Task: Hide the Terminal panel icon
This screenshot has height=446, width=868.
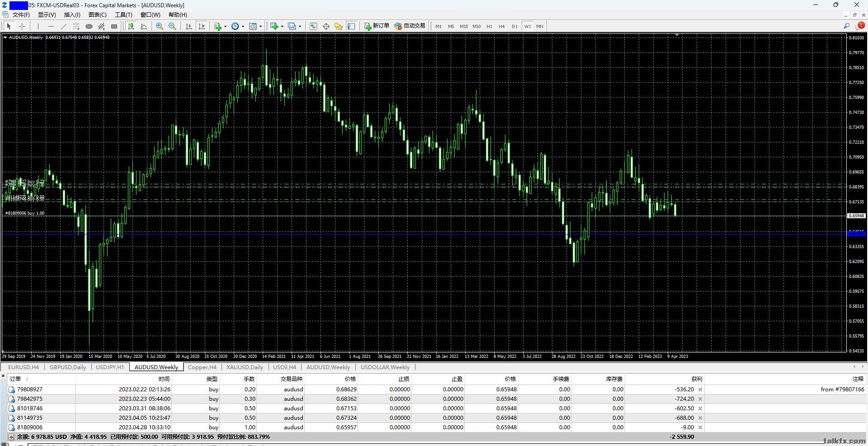Action: tap(351, 26)
